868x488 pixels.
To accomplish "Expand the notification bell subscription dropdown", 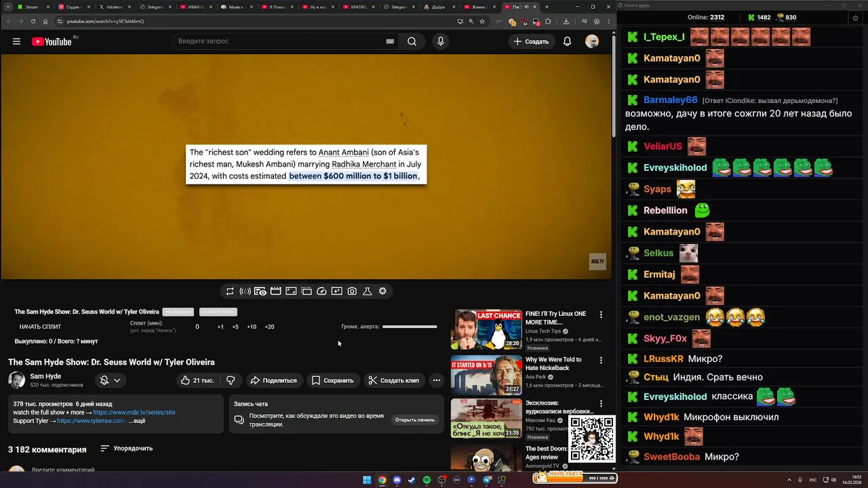I will point(110,380).
